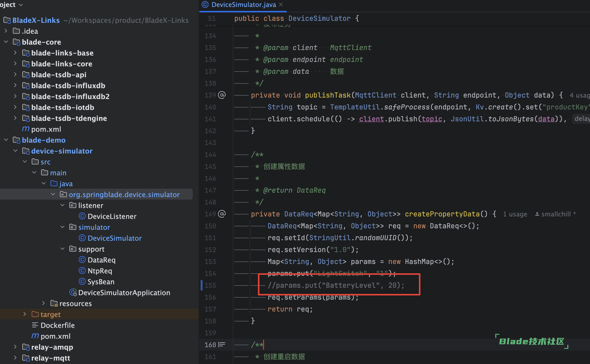The width and height of the screenshot is (590, 364).
Task: Click the java source folder icon
Action: (54, 183)
